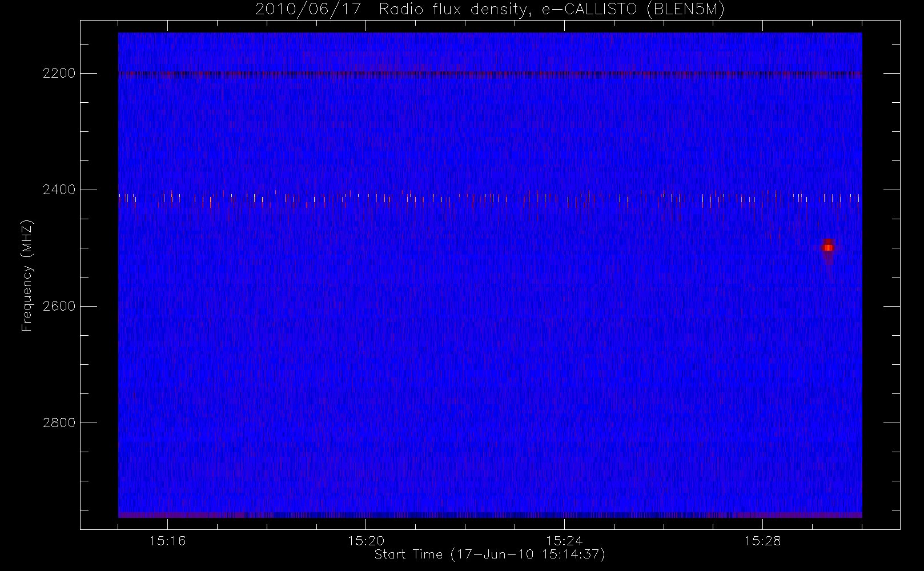Click the 2400 frequency tick label
Screen dimensions: 924x571
click(59, 190)
